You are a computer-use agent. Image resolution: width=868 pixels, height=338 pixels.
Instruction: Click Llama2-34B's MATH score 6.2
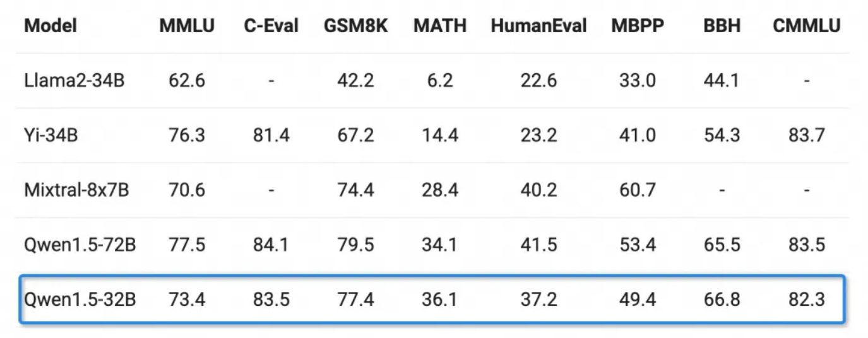[x=440, y=81]
